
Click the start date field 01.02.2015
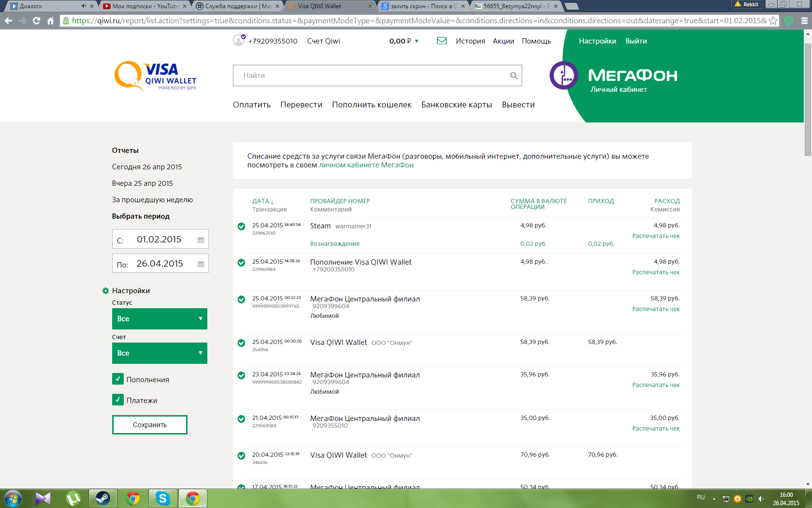coord(160,239)
